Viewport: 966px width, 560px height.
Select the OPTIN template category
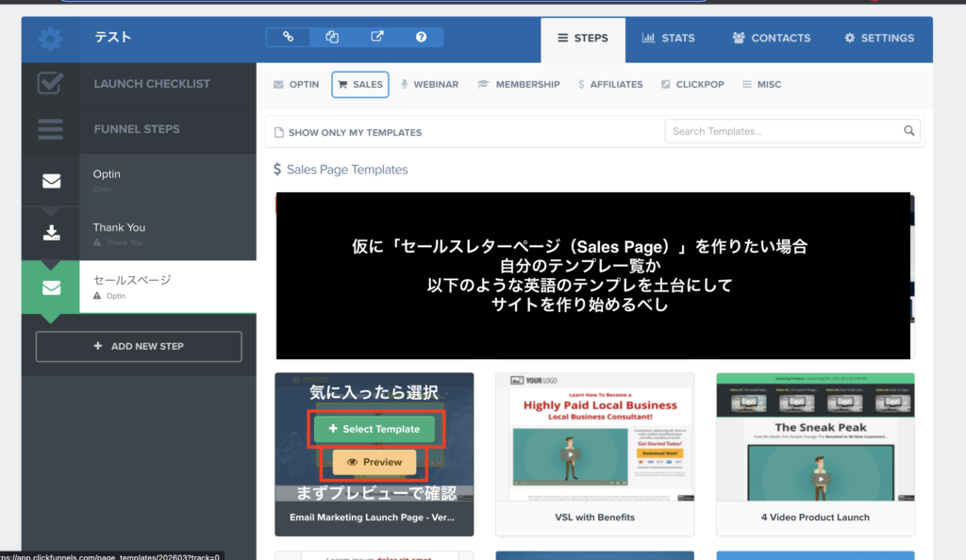(296, 84)
